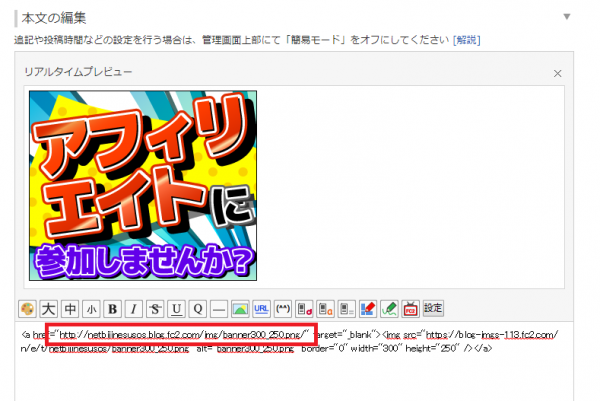This screenshot has height=401, width=600.
Task: Apply underline formatting
Action: pyautogui.click(x=176, y=307)
